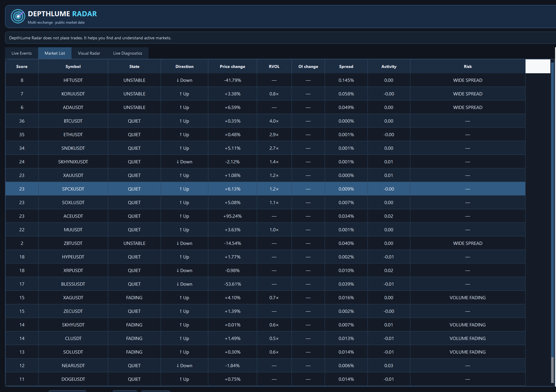Click the FADING state in the SOLUSDT row
Screen dimensions: 556x392
tap(134, 352)
